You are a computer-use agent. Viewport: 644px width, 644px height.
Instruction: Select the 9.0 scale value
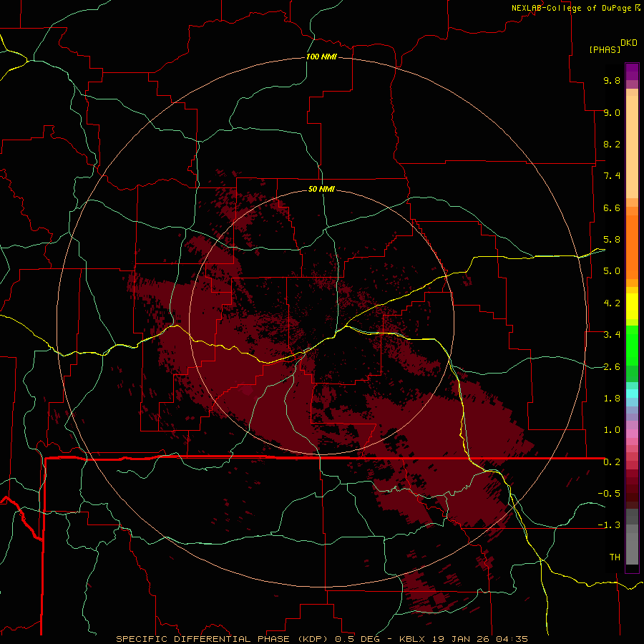pyautogui.click(x=612, y=112)
